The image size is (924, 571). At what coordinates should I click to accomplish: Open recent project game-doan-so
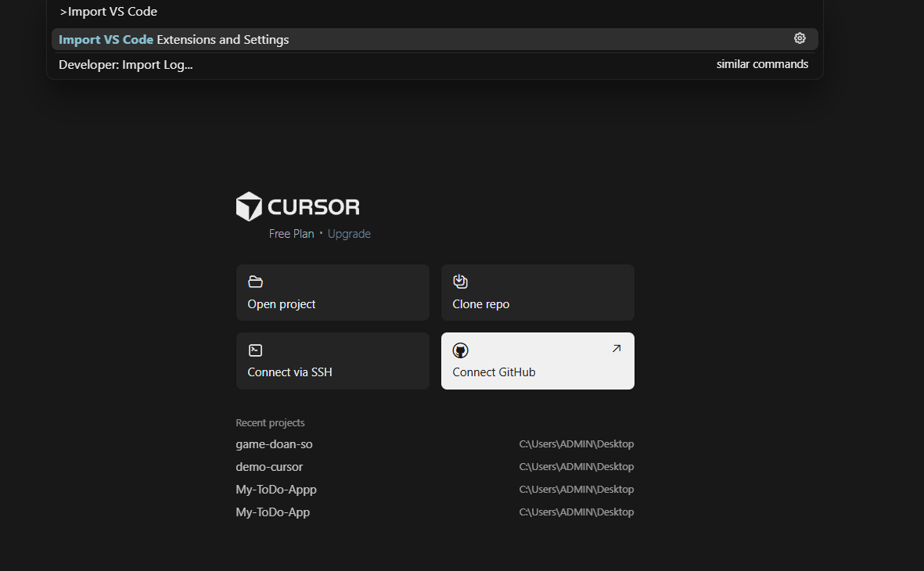point(274,444)
